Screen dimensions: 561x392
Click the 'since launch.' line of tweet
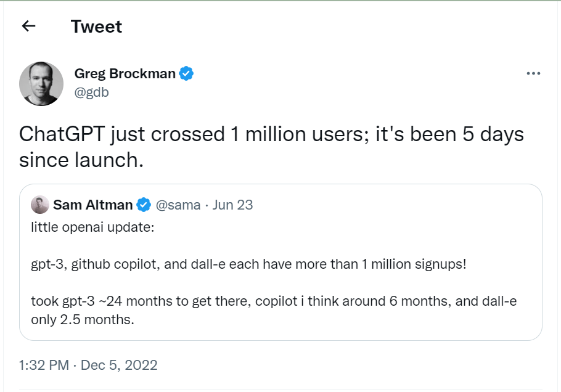81,160
